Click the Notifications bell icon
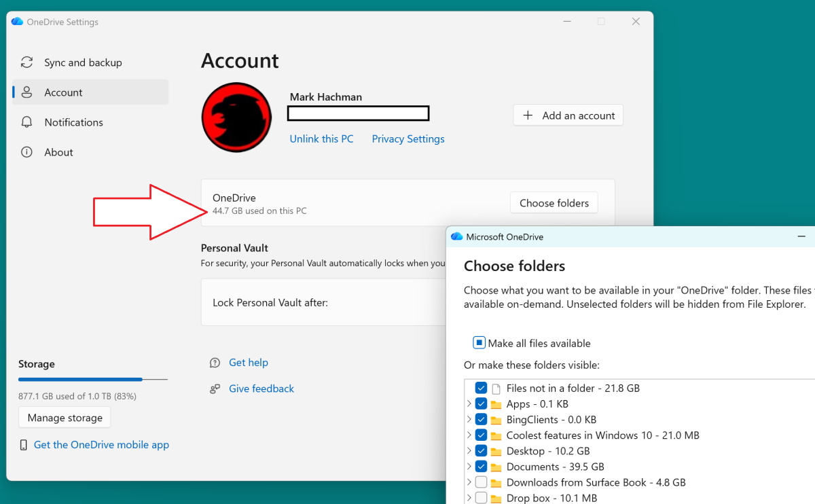 point(27,122)
